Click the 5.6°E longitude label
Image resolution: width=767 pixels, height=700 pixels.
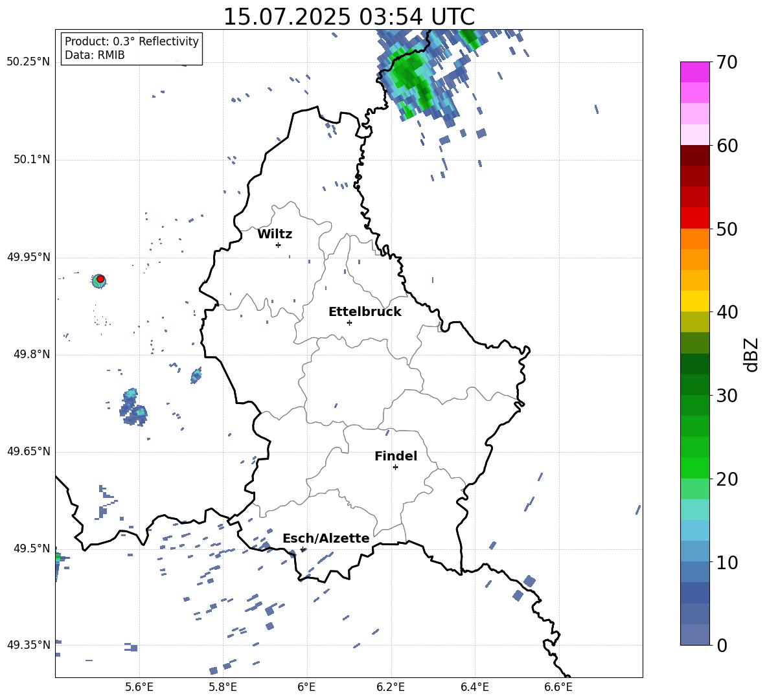[x=139, y=687]
